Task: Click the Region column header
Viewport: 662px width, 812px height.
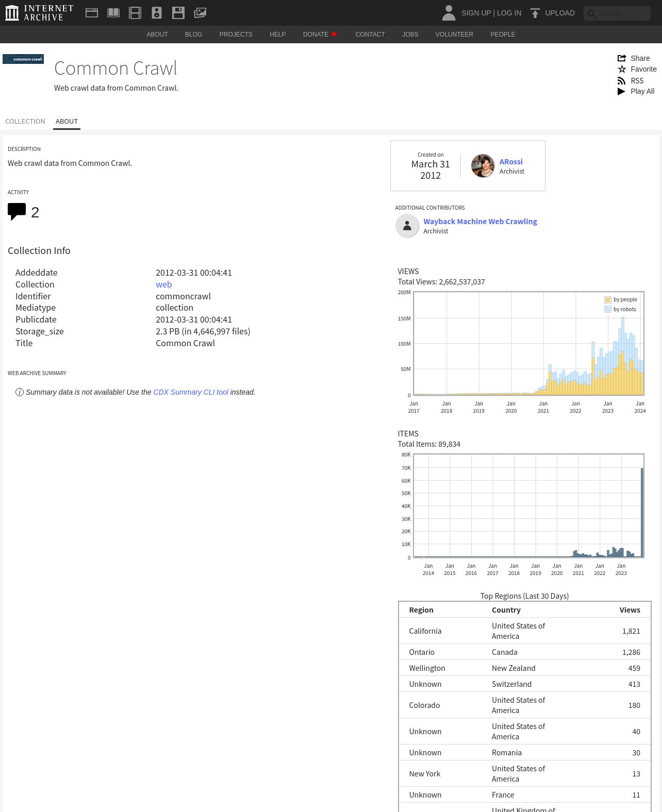Action: 421,610
